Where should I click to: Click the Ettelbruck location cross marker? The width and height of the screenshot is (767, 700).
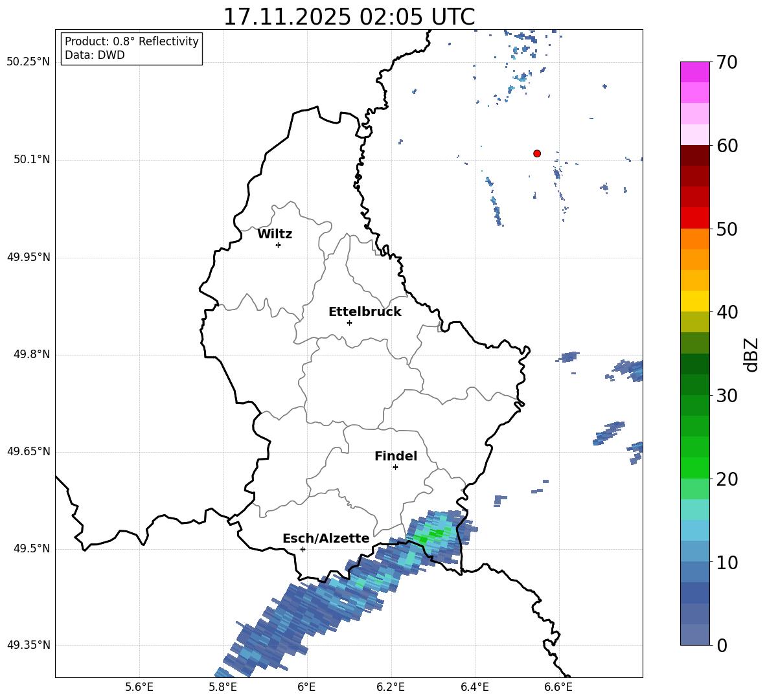point(349,322)
